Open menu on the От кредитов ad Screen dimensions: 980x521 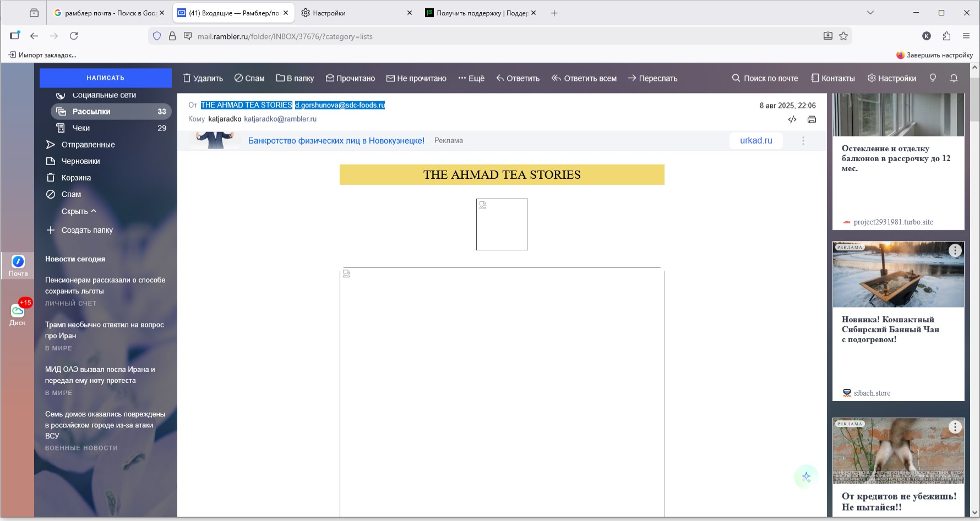[x=955, y=427]
